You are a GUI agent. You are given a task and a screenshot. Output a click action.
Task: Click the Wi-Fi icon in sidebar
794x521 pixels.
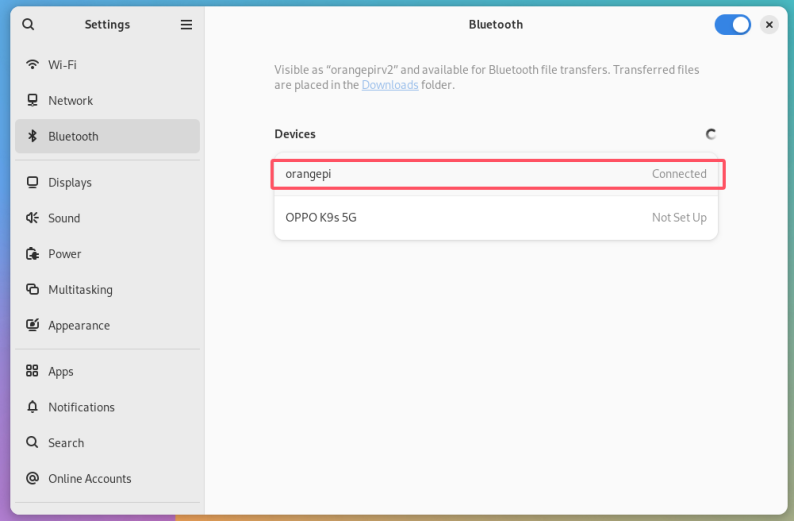[x=32, y=64]
